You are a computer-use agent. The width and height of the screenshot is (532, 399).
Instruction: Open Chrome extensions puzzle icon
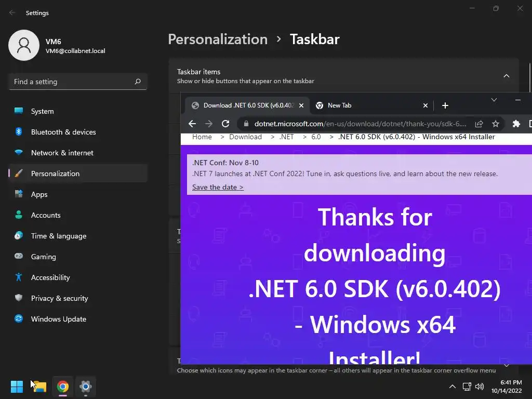point(516,124)
